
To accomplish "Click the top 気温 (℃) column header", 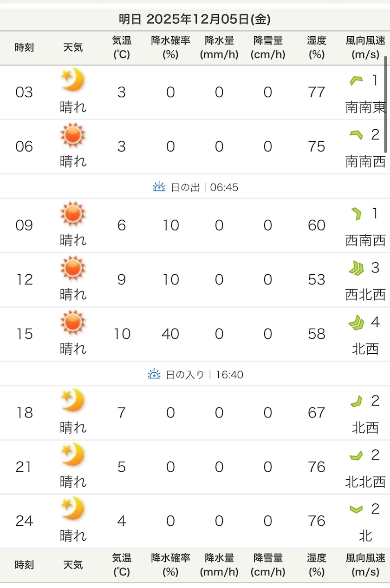I will coord(122,47).
